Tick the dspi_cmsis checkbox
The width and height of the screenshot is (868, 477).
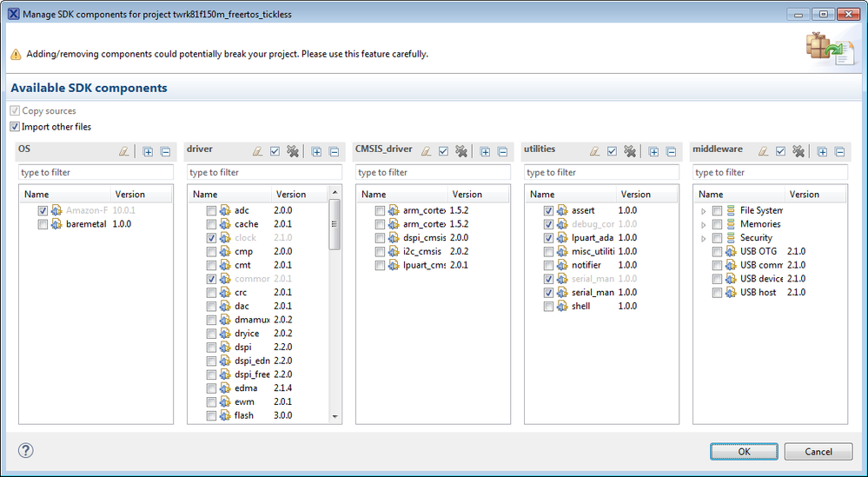click(x=379, y=238)
